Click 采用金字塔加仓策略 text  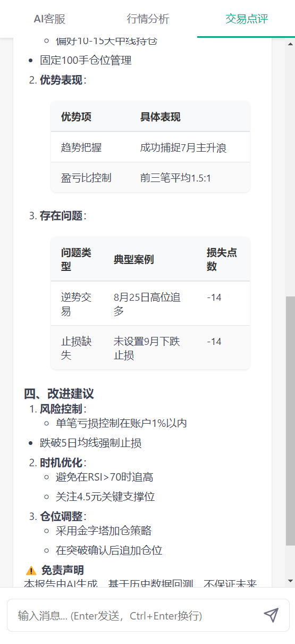[x=104, y=531]
